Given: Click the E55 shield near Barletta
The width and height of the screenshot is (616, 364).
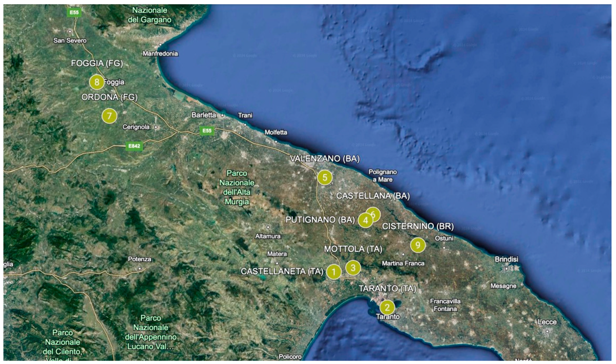Looking at the screenshot, I should click(x=207, y=131).
